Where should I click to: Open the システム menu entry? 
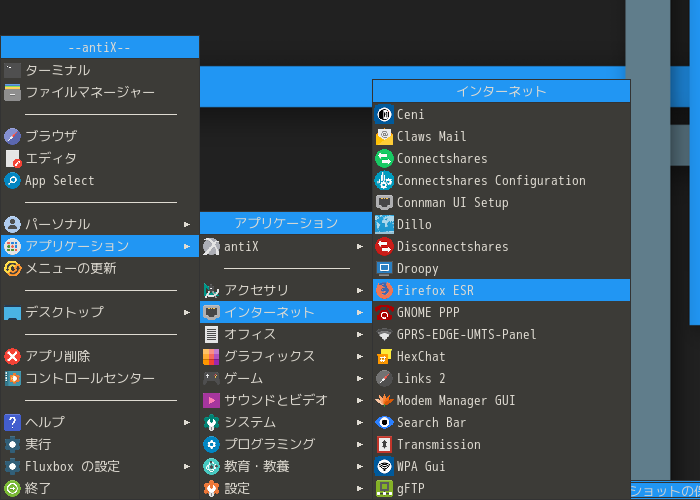pyautogui.click(x=286, y=422)
